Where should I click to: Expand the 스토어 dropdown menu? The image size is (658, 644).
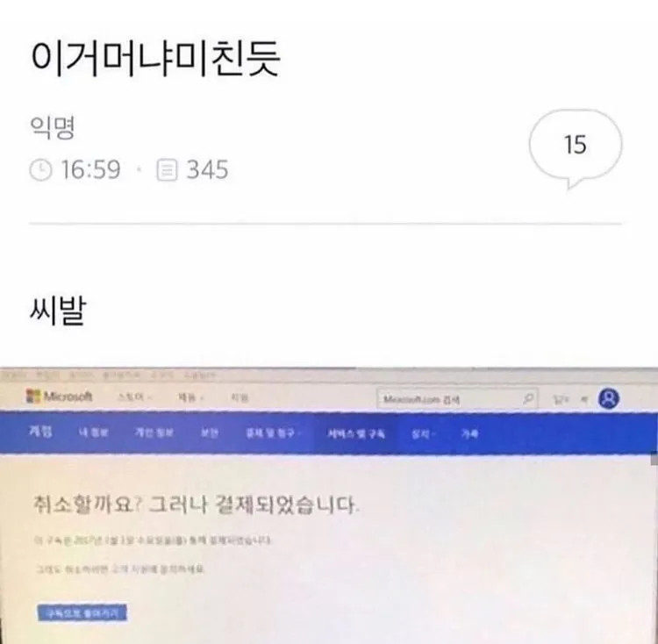coord(135,397)
